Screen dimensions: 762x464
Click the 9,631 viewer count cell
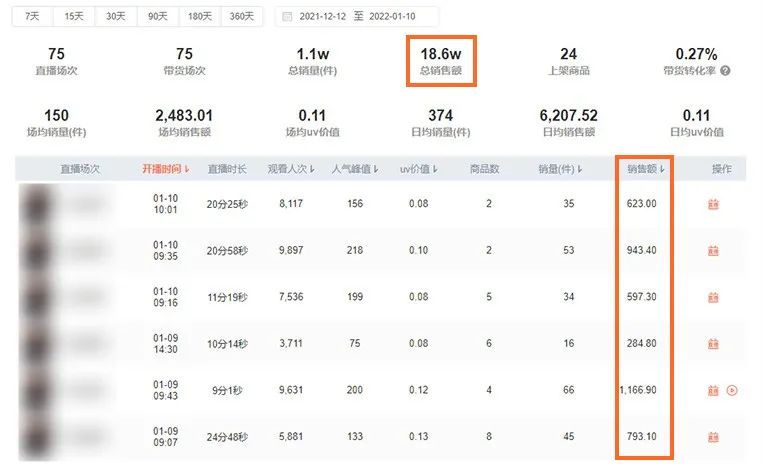tap(291, 390)
